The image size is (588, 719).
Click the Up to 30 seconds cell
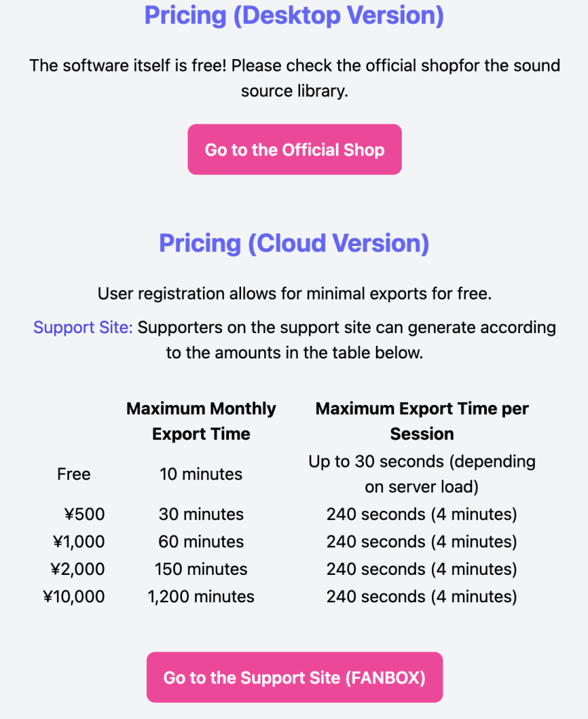(422, 474)
